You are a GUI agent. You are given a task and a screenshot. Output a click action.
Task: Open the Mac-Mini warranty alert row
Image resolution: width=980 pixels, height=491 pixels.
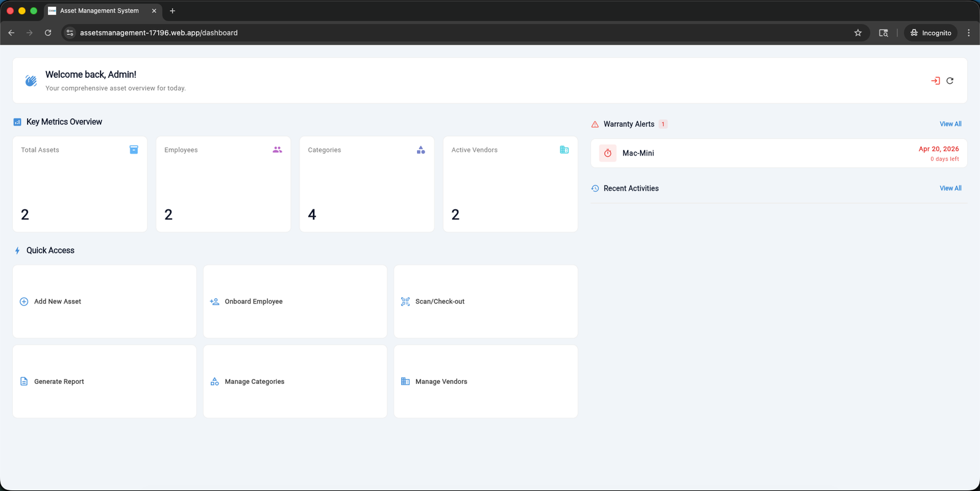(779, 153)
